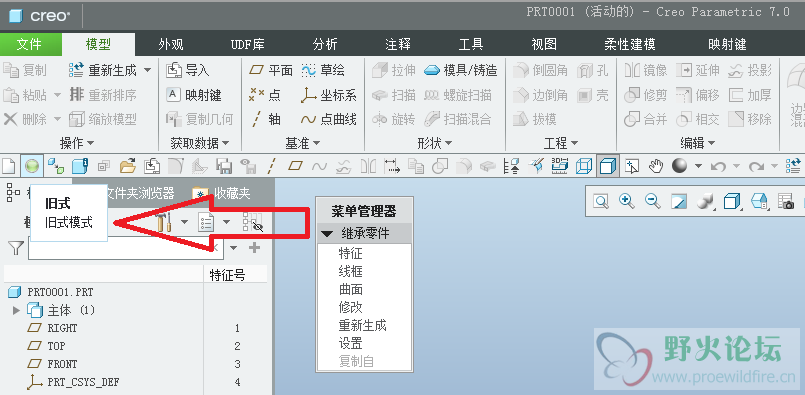Click the brown datum plane icon in quick toolbar
The height and width of the screenshot is (395, 805).
tap(295, 166)
